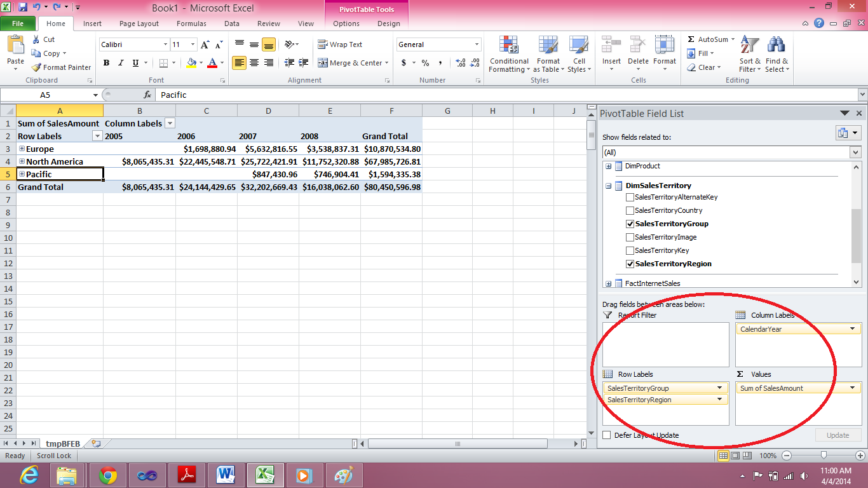Increase font size with Grow Font icon
This screenshot has width=868, height=488.
[x=205, y=44]
